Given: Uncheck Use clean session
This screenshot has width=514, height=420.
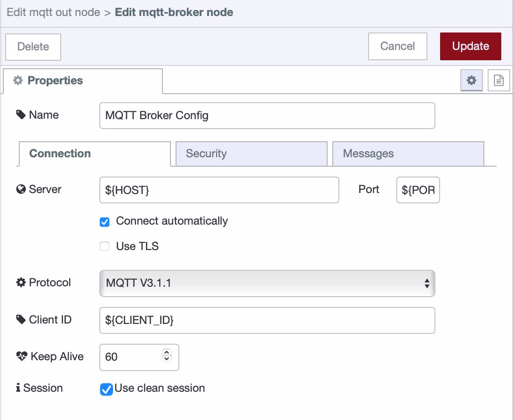Looking at the screenshot, I should point(106,389).
